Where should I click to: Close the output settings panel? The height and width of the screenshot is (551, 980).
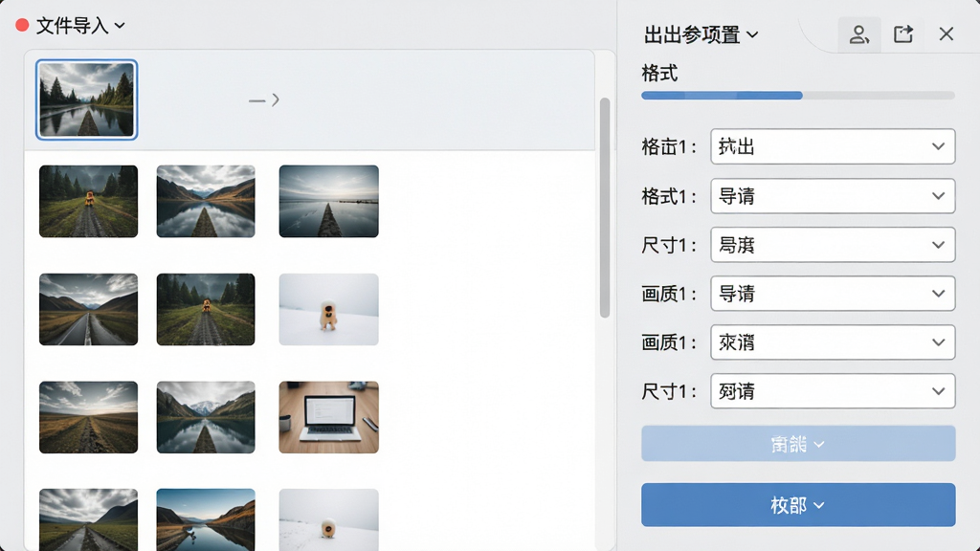[947, 33]
